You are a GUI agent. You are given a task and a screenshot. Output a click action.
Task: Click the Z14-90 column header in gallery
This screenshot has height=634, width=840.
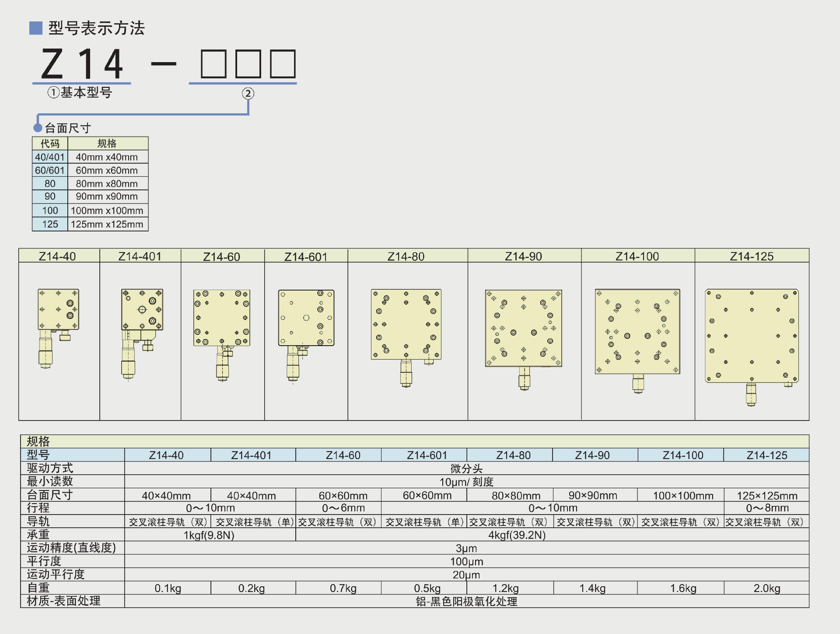pos(524,256)
